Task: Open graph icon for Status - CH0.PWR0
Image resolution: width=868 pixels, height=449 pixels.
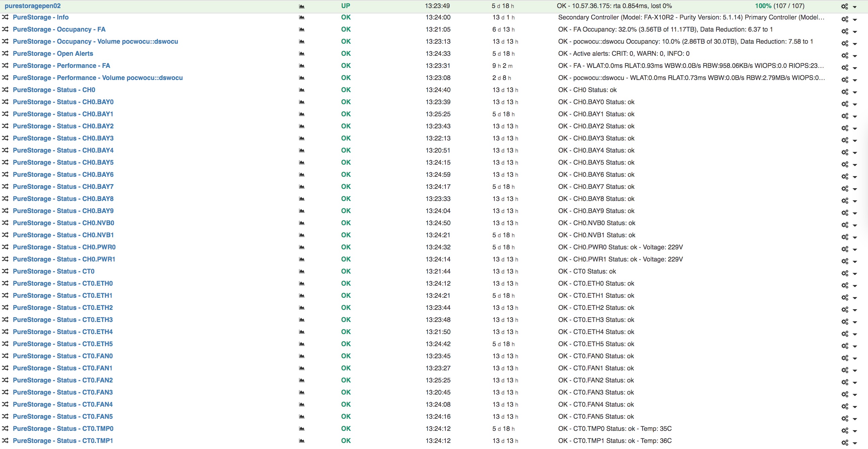Action: pos(302,247)
